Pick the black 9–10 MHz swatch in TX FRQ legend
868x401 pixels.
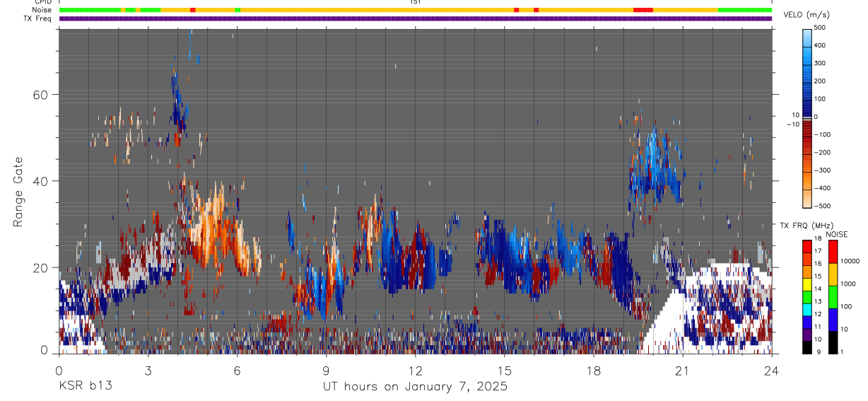pyautogui.click(x=807, y=347)
